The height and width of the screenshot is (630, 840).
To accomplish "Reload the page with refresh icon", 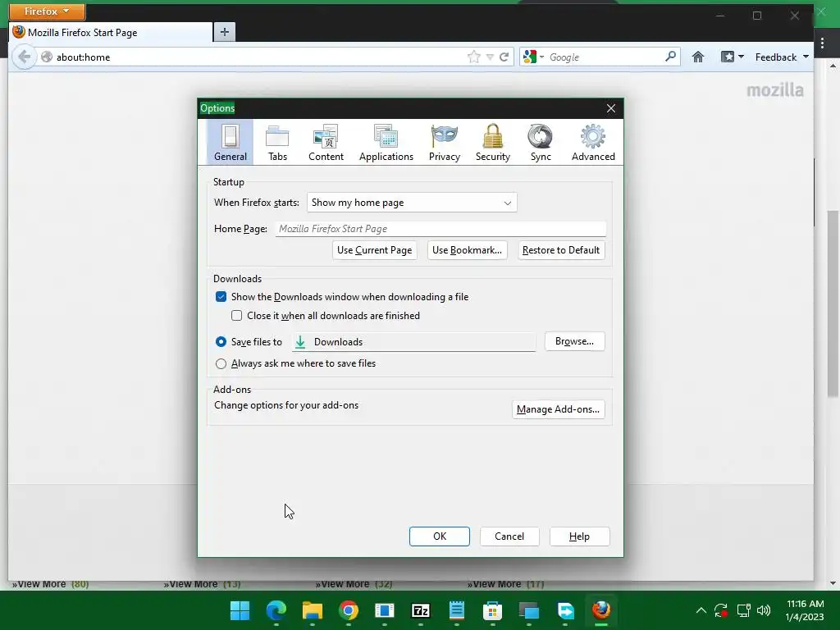I will pyautogui.click(x=504, y=57).
